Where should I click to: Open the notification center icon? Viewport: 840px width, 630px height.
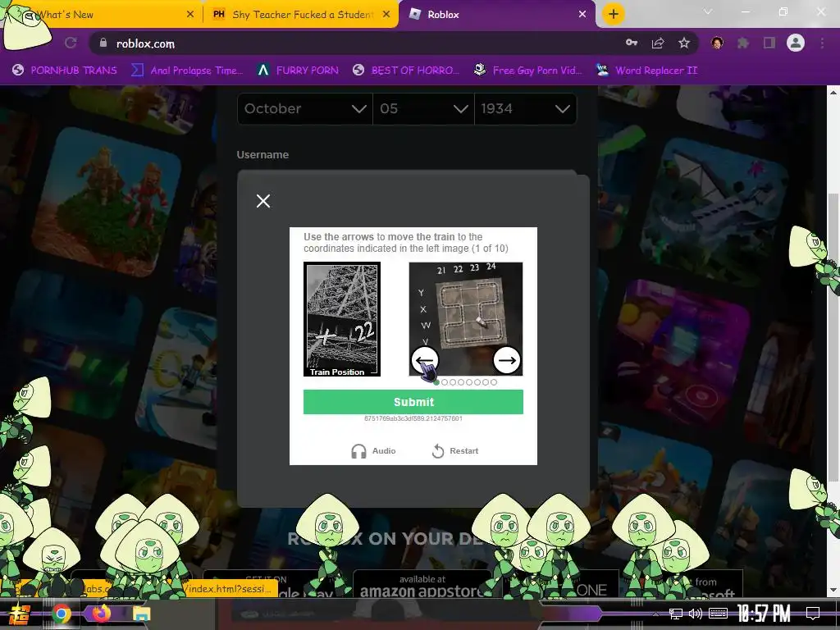[813, 614]
